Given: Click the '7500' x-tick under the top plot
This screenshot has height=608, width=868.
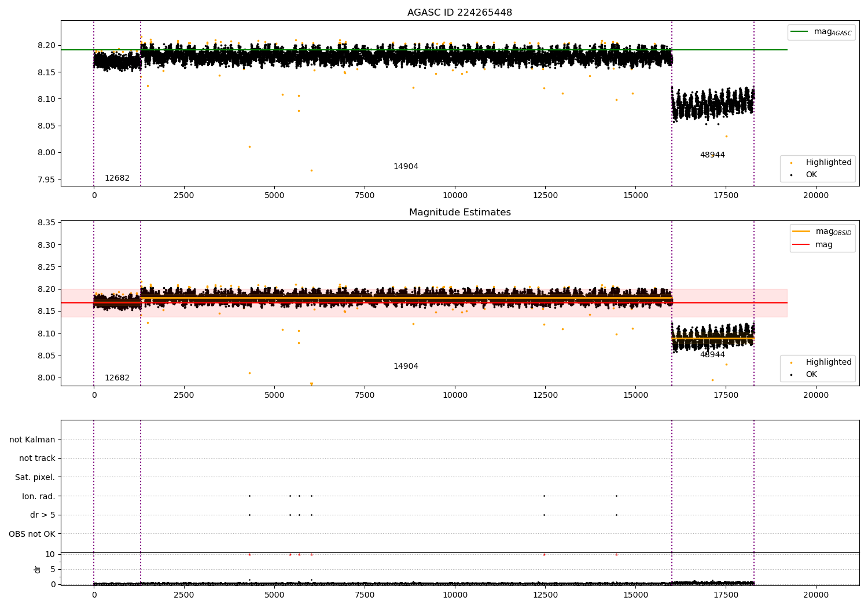Looking at the screenshot, I should (365, 196).
